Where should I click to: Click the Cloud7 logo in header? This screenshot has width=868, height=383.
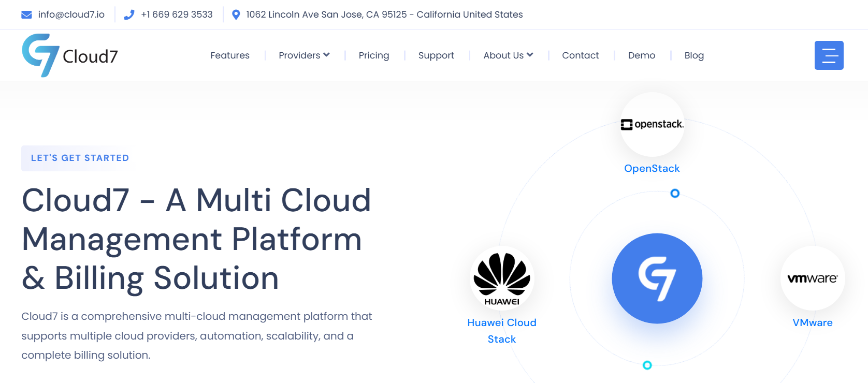point(70,55)
